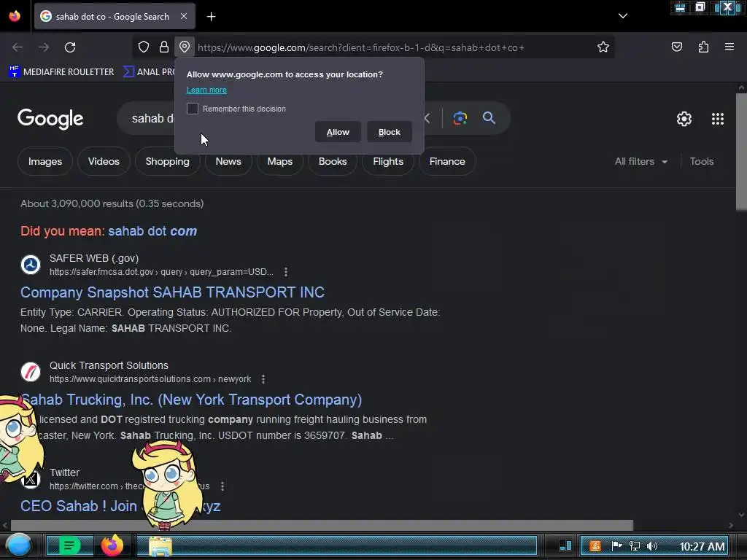
Task: Open more options for SAFER WEB result
Action: (x=286, y=272)
